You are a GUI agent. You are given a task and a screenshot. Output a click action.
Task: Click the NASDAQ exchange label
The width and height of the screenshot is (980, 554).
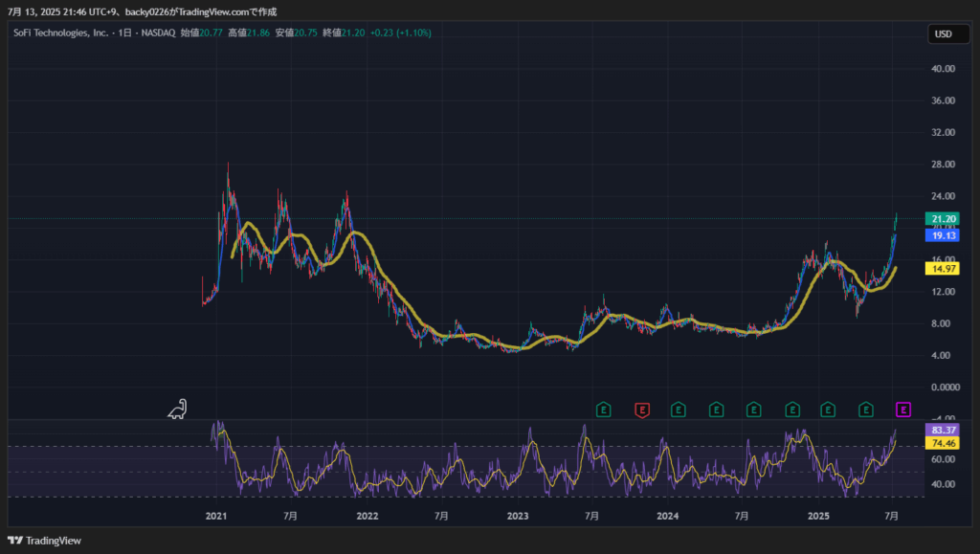click(x=158, y=33)
